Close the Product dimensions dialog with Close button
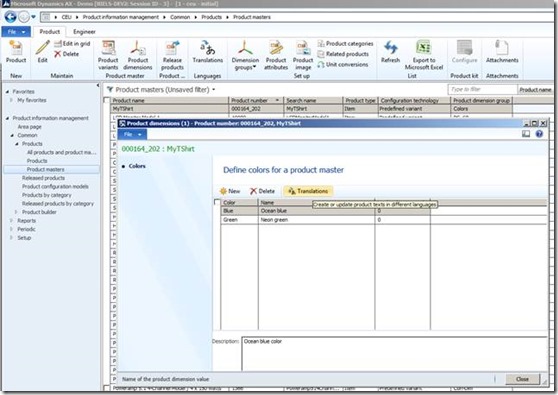 coord(522,379)
